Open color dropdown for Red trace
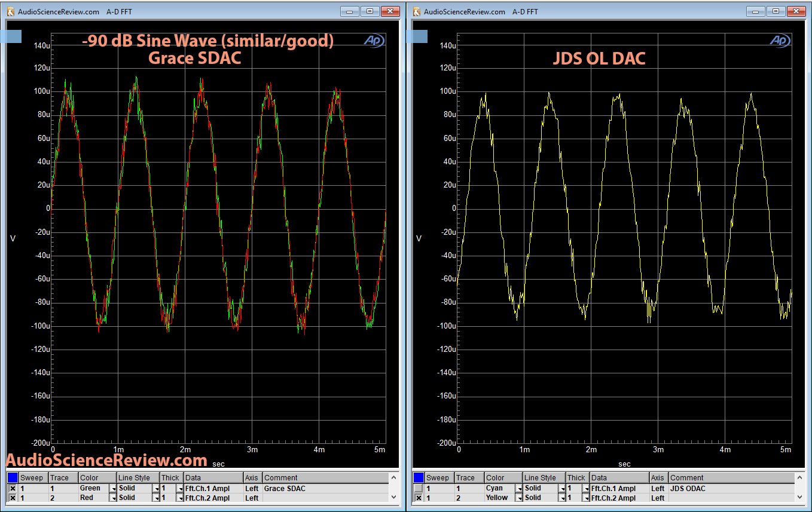The height and width of the screenshot is (512, 812). (x=112, y=498)
